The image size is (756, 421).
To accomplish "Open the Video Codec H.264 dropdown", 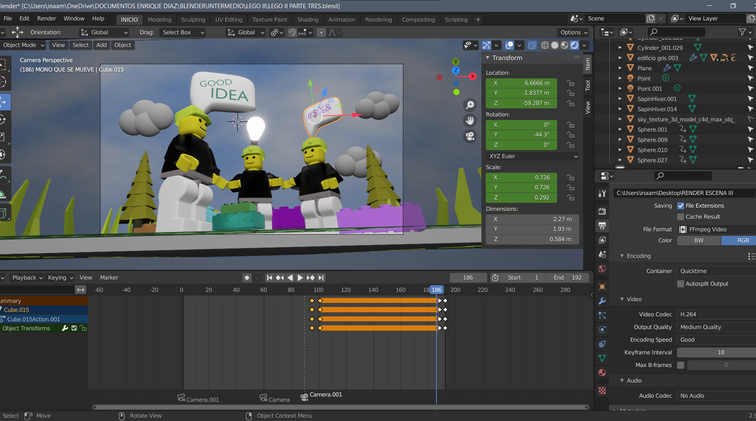I will click(x=716, y=314).
